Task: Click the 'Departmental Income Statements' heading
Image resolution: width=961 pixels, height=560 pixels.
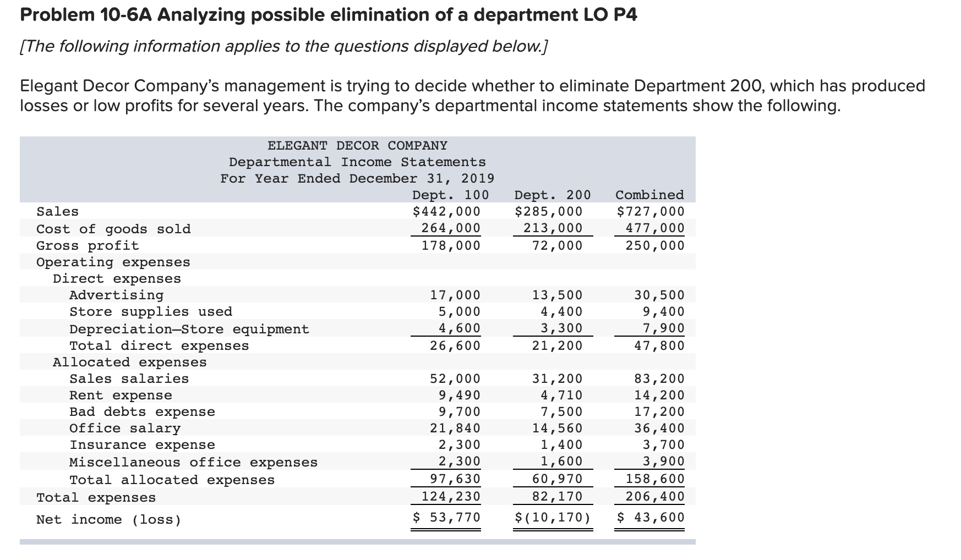Action: [357, 162]
